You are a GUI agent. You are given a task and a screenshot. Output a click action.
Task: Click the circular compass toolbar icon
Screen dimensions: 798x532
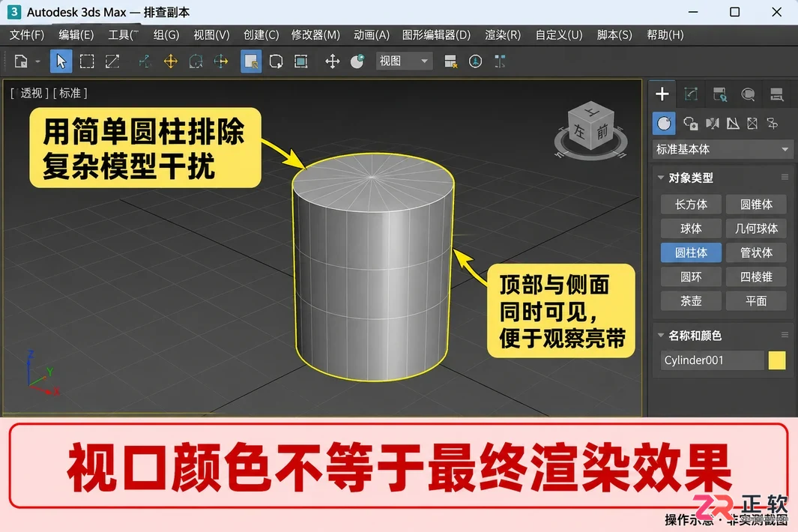tap(475, 61)
